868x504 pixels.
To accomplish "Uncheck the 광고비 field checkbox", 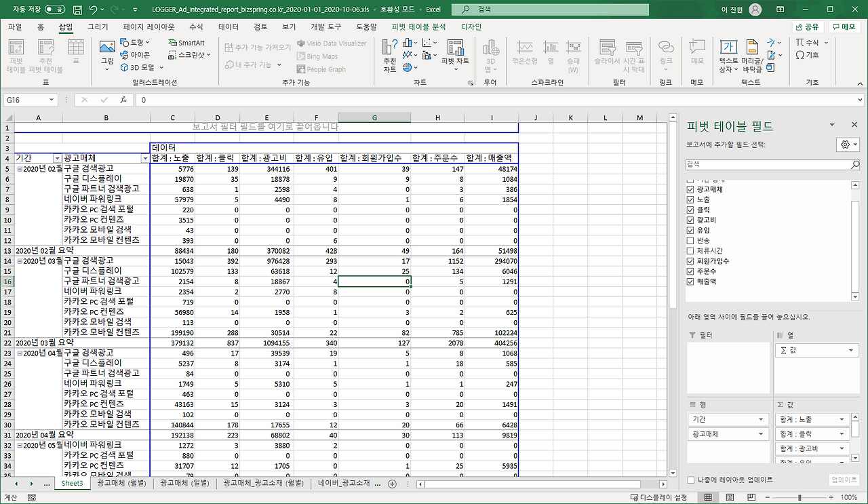I will [690, 220].
